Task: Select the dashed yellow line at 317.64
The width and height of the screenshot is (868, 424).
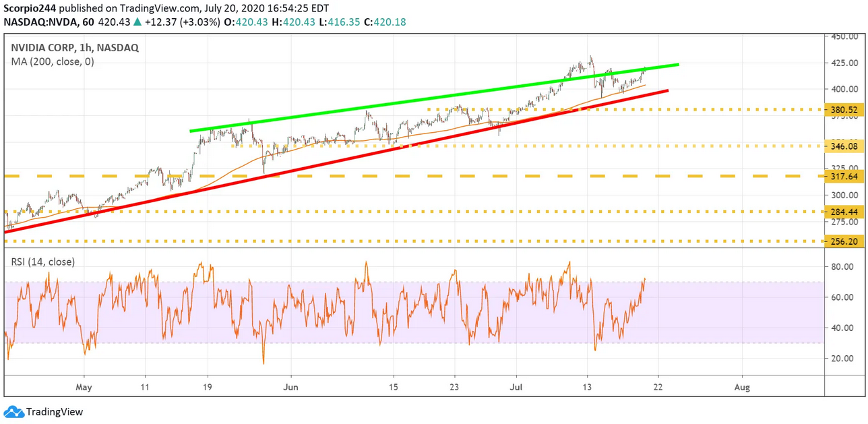Action: click(x=415, y=176)
